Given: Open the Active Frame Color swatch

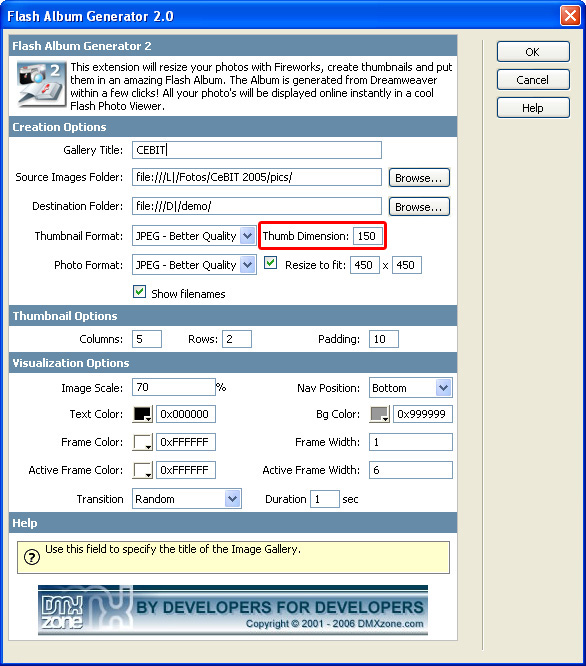Looking at the screenshot, I should click(143, 470).
